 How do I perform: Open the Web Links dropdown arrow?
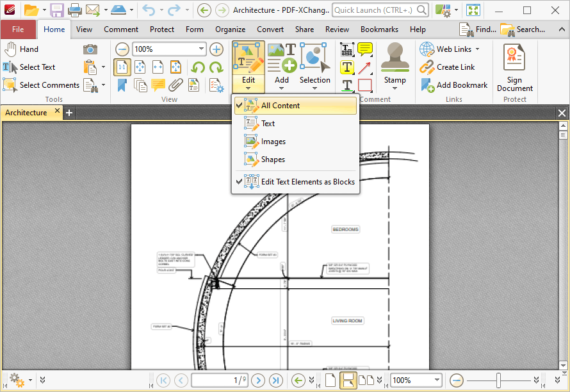(x=477, y=49)
